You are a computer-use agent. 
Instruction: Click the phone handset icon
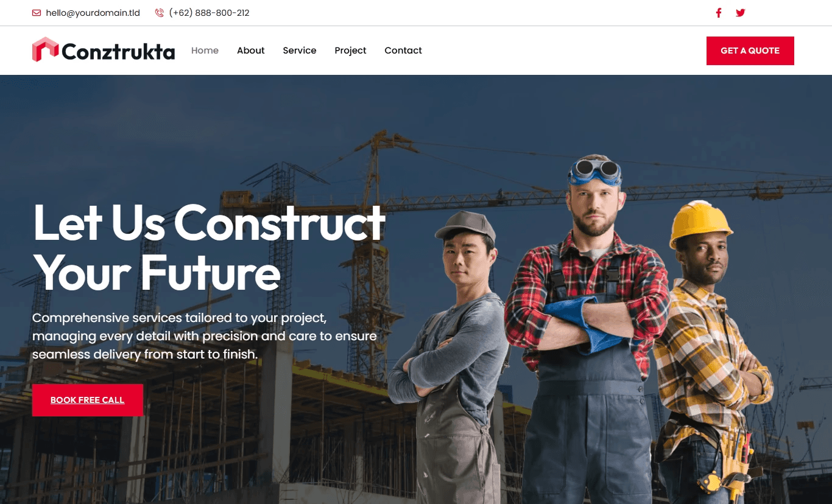[x=160, y=13]
